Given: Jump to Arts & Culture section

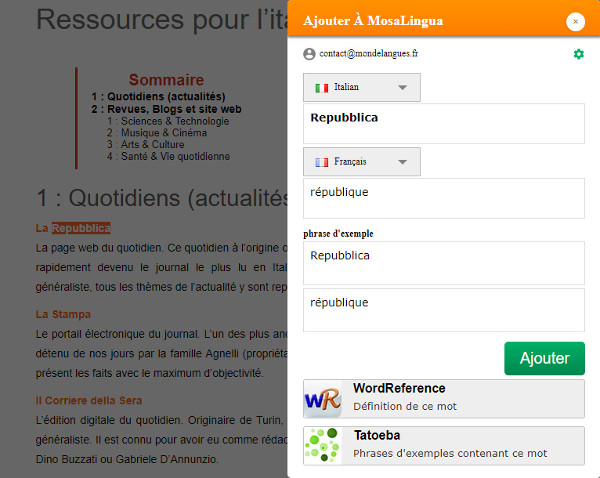Looking at the screenshot, I should click(145, 144).
